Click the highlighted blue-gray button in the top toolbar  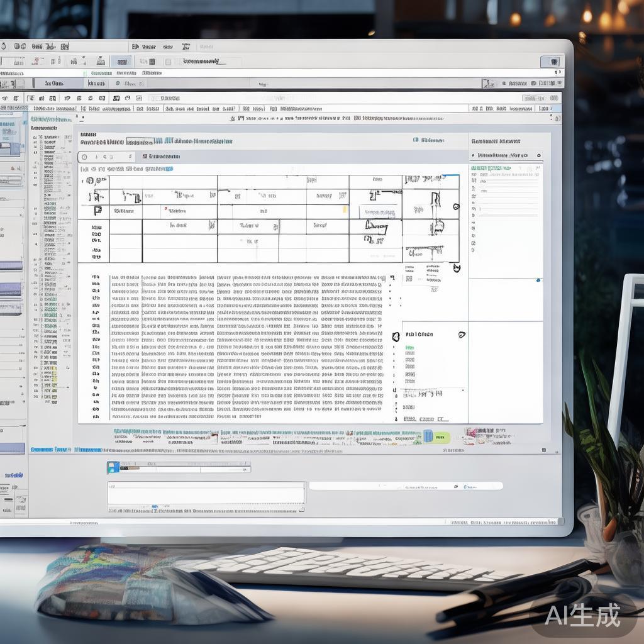pyautogui.click(x=121, y=62)
